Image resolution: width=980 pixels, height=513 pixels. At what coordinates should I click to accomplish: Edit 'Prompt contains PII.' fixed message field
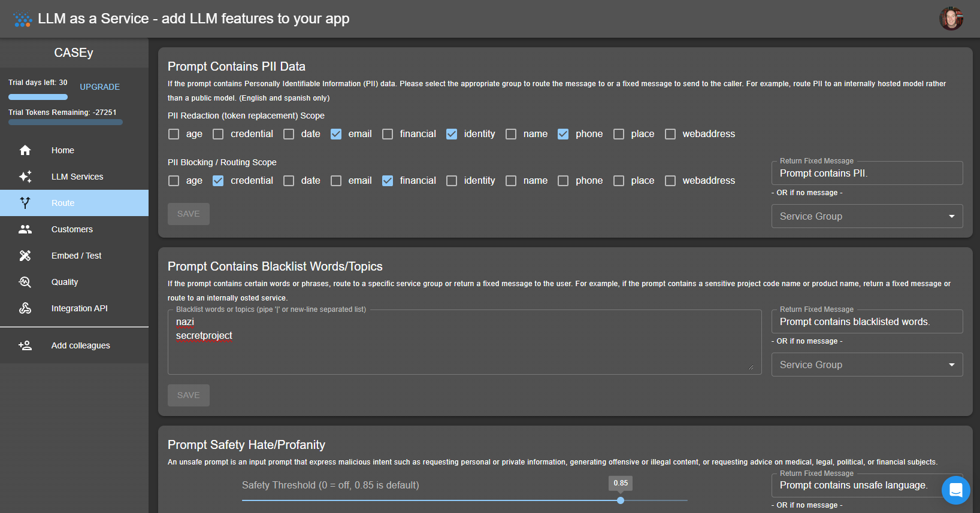coord(867,173)
